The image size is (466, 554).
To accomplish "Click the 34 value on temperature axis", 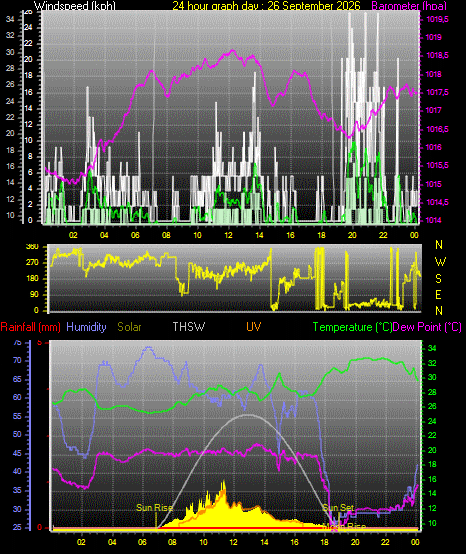I will point(432,348).
